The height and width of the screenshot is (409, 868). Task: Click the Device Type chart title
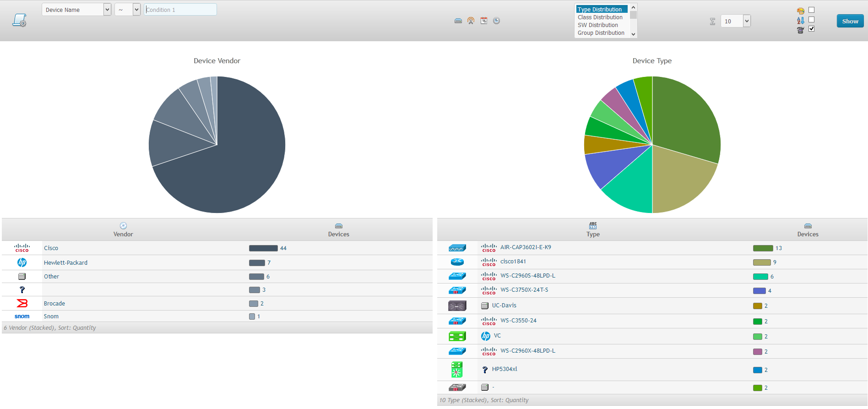point(652,61)
